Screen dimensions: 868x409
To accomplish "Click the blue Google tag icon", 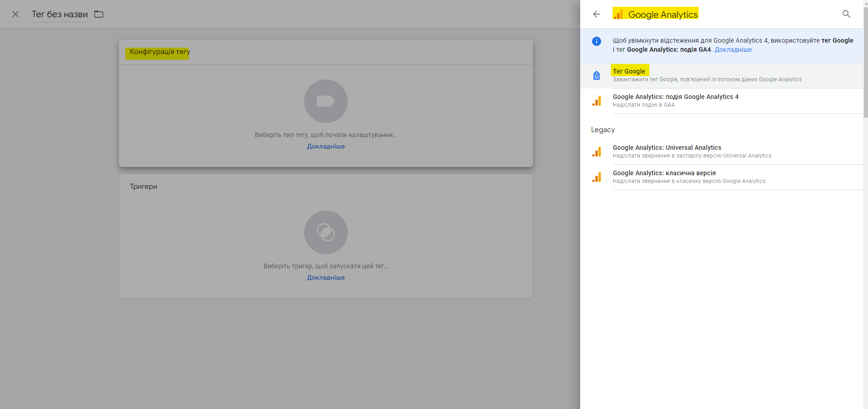I will [597, 75].
